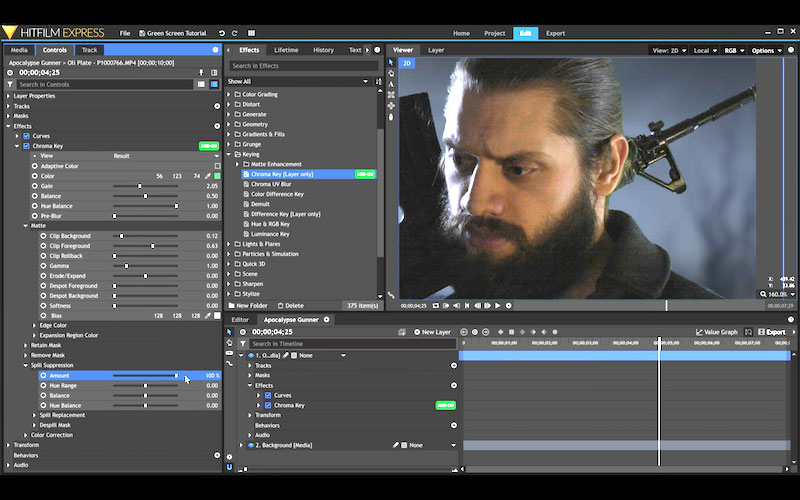800x500 pixels.
Task: Open the Lifetime tab
Action: click(286, 50)
